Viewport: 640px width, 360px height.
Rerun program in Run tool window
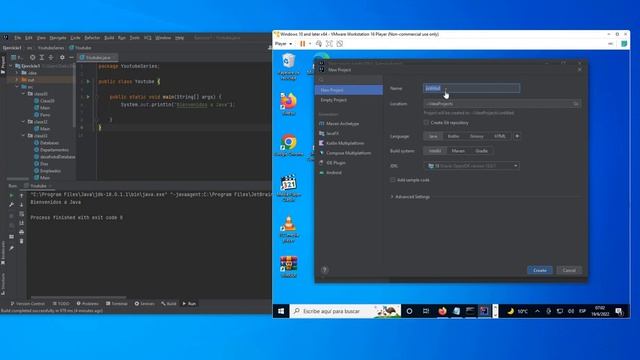click(11, 196)
